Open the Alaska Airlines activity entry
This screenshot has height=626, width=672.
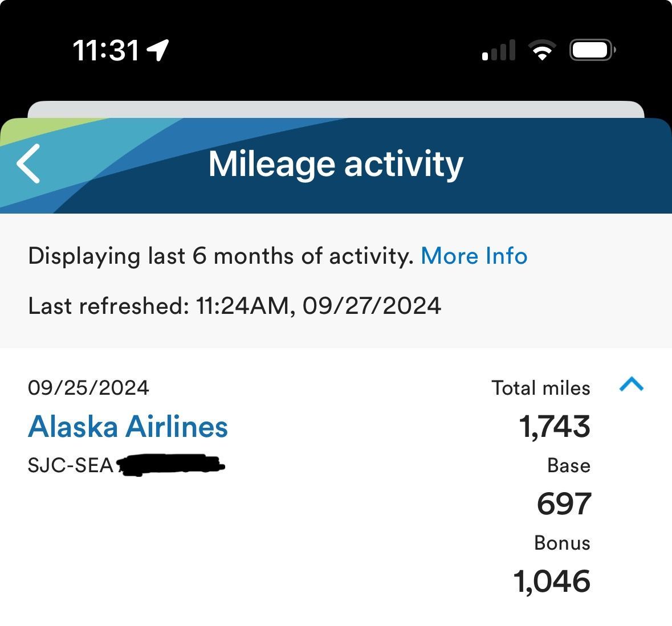coord(128,427)
